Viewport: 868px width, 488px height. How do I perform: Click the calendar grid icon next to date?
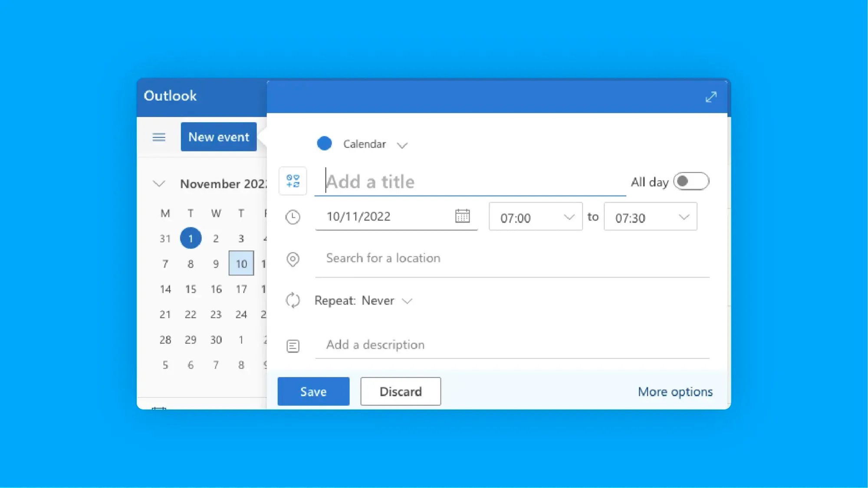463,216
